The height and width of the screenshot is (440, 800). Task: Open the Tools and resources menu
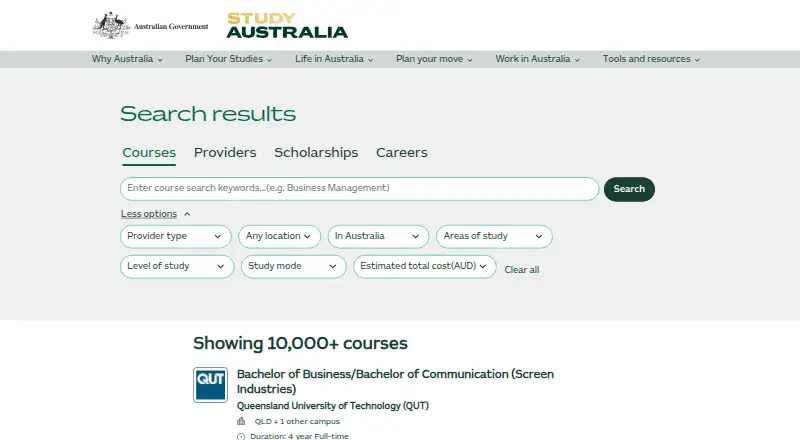click(651, 59)
